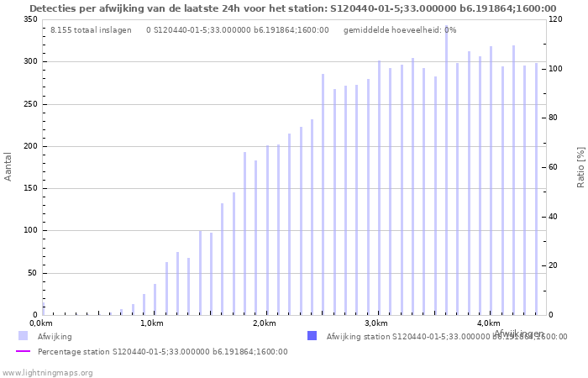Click the '1,0km' x-axis label
The width and height of the screenshot is (588, 378).
152,323
